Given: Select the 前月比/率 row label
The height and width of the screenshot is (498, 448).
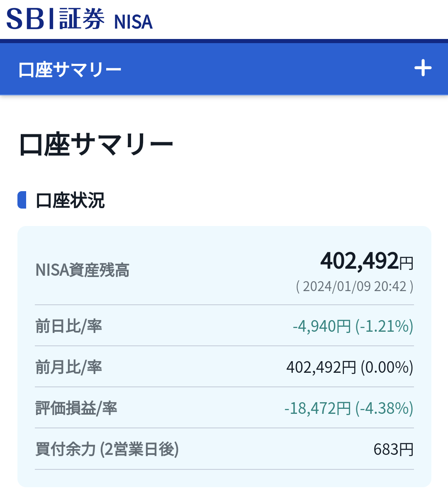Looking at the screenshot, I should click(x=68, y=367).
